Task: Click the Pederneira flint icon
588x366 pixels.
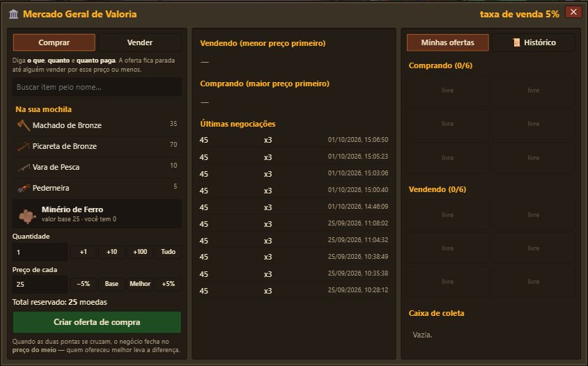Action: [x=24, y=188]
